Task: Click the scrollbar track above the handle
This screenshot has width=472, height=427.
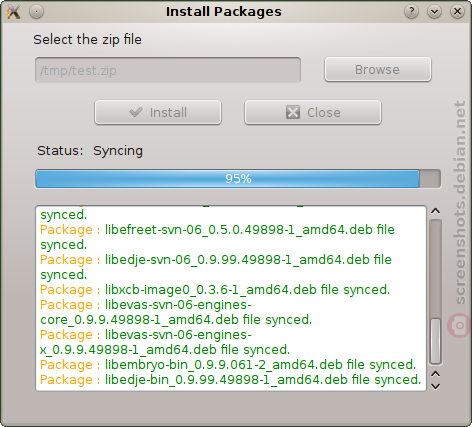Action: point(435,269)
